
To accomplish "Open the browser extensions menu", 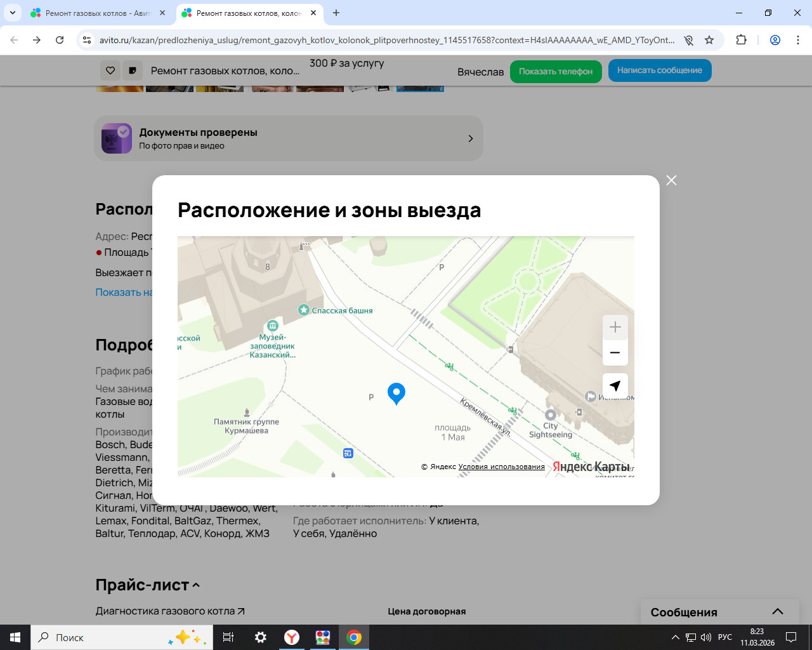I will [741, 40].
